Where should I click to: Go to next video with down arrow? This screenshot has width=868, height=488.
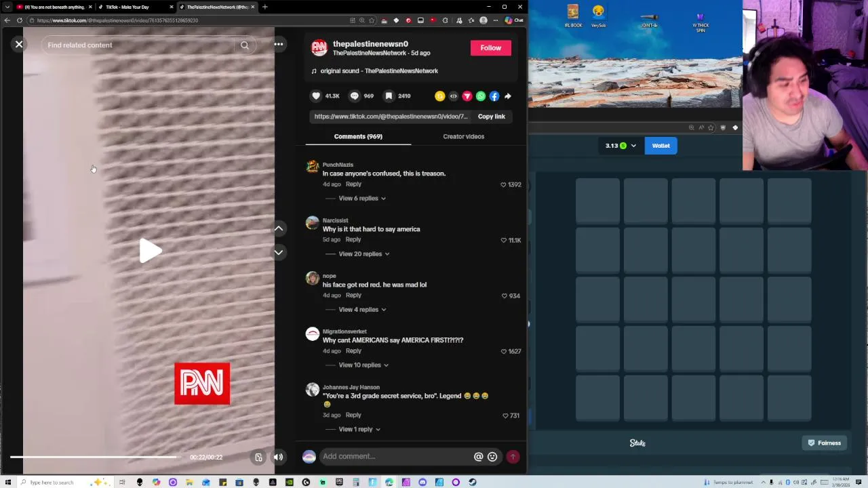click(x=279, y=252)
